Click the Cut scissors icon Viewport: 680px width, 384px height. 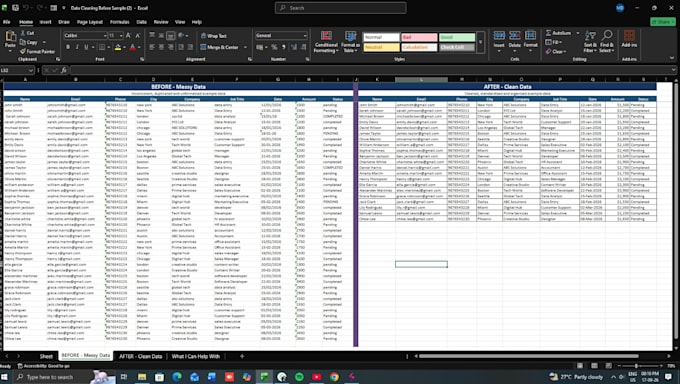pyautogui.click(x=23, y=33)
